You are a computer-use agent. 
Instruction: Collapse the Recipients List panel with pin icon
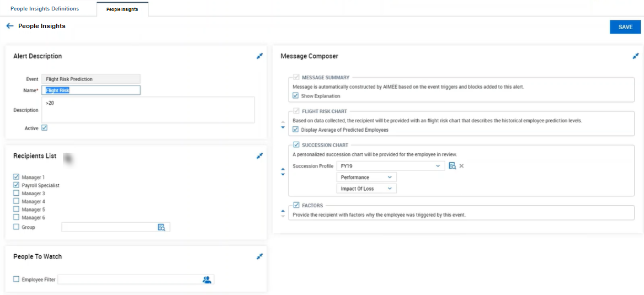259,156
